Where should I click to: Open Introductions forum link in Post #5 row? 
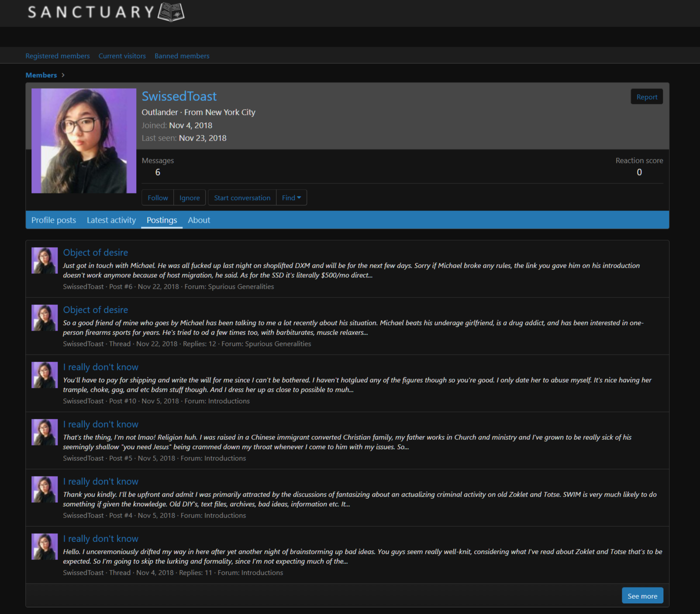pyautogui.click(x=225, y=458)
